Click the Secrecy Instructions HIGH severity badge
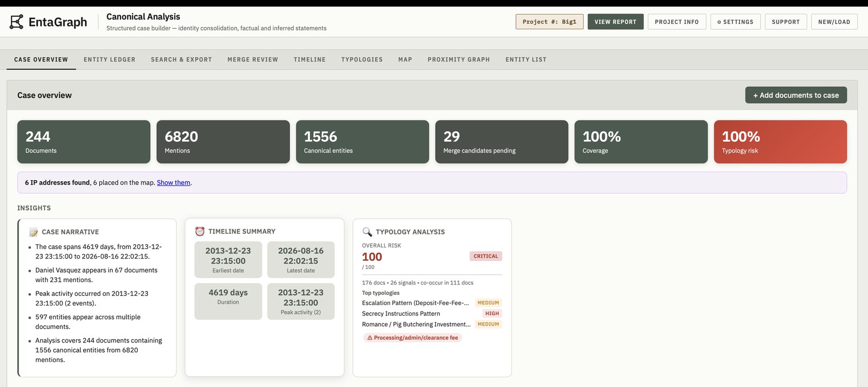Viewport: 868px width, 387px height. 492,314
